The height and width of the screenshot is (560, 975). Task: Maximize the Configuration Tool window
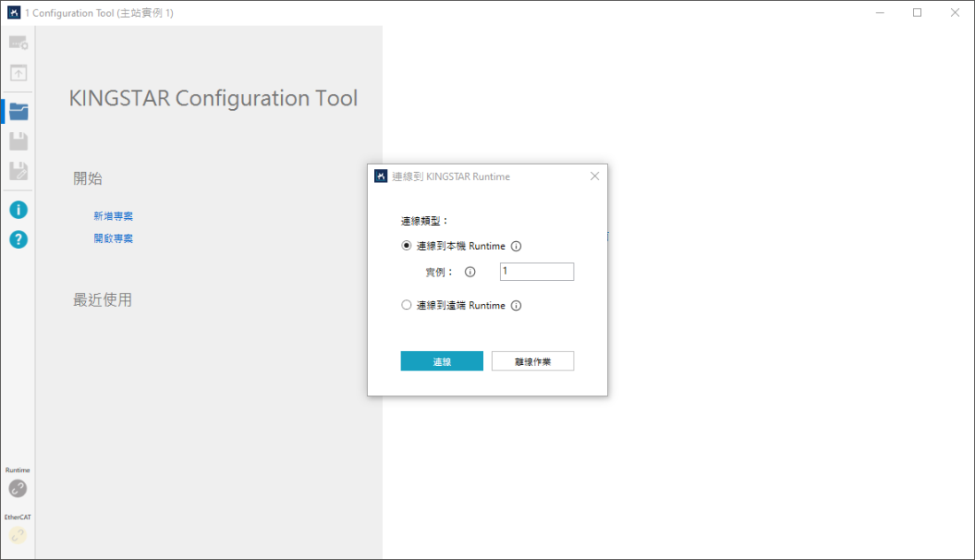(x=917, y=12)
